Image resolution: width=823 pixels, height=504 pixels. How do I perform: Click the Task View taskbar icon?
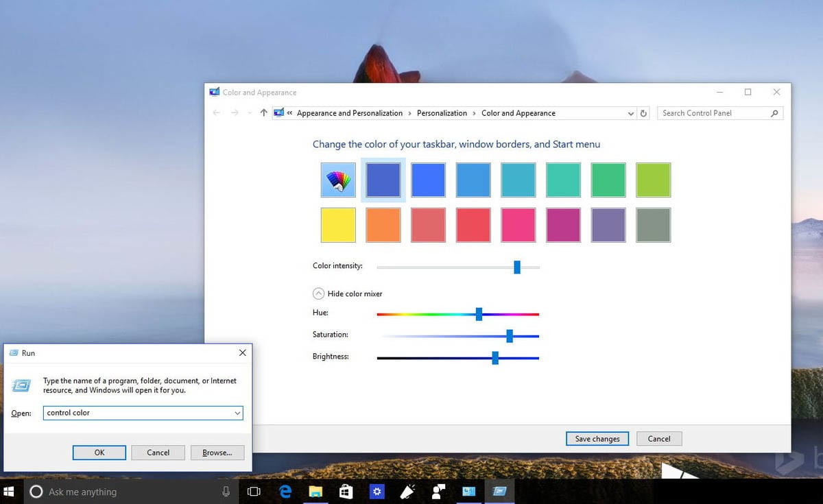pos(254,492)
